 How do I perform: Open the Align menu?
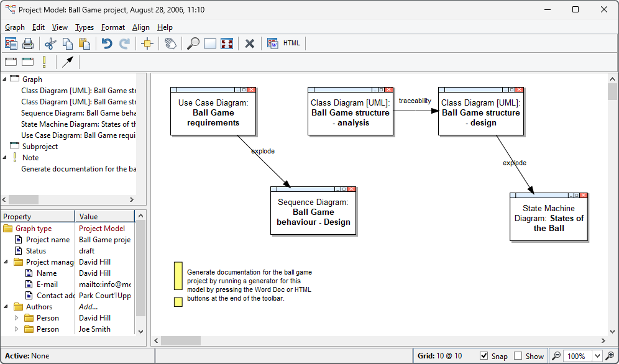point(141,27)
